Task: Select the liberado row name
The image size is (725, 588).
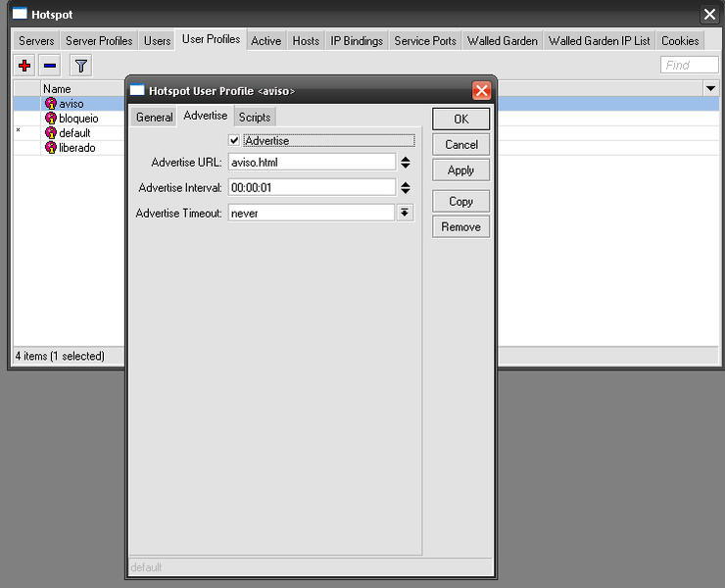Action: click(x=76, y=148)
